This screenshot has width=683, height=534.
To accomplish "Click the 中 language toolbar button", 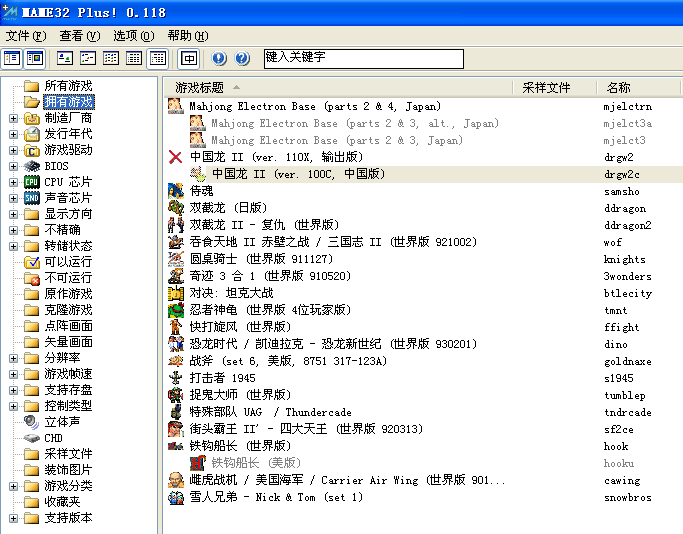I will click(x=189, y=58).
